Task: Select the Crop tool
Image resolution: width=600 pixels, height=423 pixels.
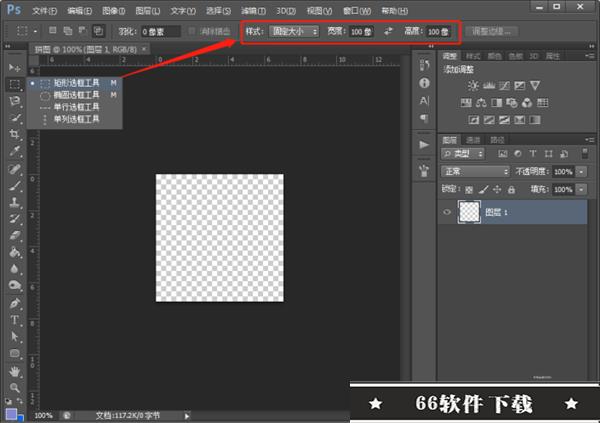Action: 15,134
